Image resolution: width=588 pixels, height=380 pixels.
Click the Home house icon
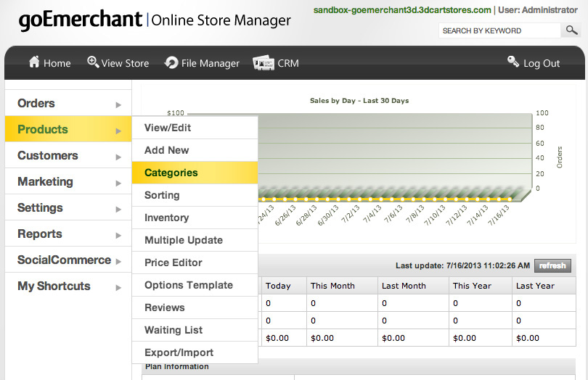[34, 62]
